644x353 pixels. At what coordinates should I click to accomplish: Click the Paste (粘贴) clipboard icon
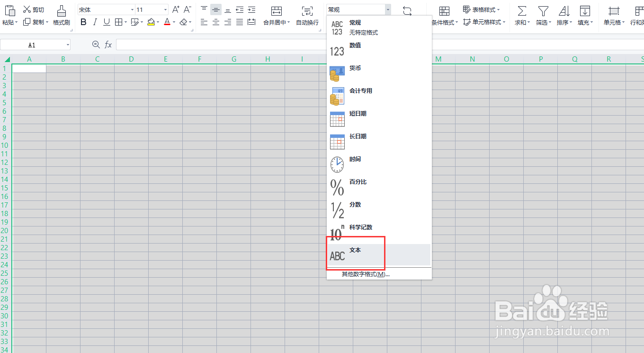tap(9, 10)
